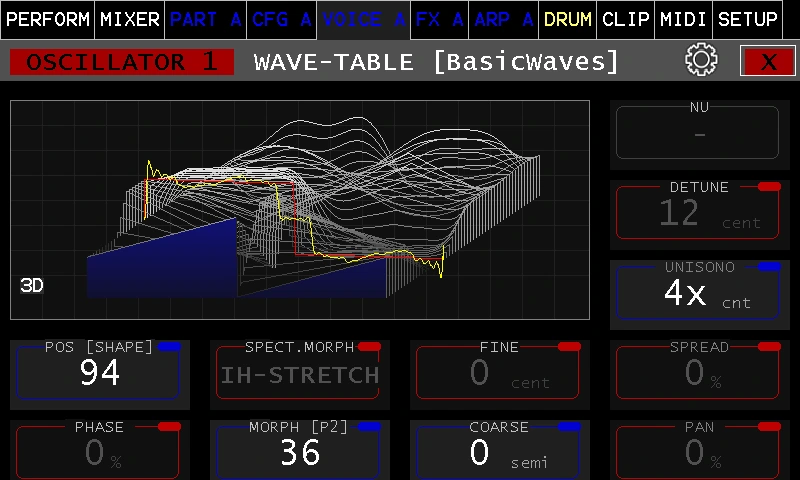800x480 pixels.
Task: Toggle the red indicator on FINE
Action: coord(569,347)
